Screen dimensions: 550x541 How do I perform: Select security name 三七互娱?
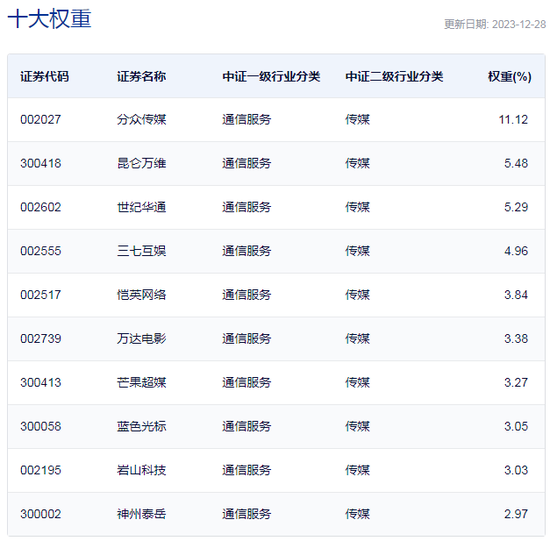[x=141, y=251]
